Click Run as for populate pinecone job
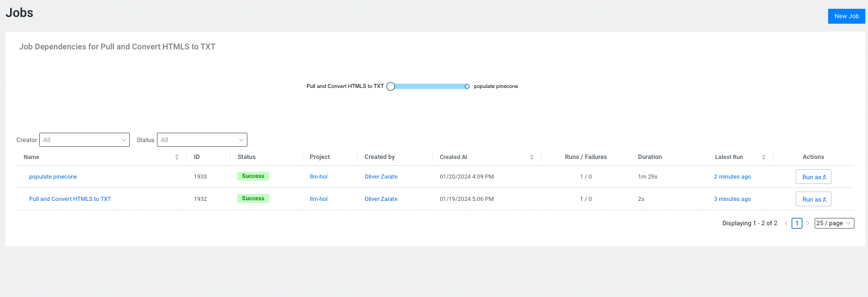The height and width of the screenshot is (297, 868). (813, 177)
